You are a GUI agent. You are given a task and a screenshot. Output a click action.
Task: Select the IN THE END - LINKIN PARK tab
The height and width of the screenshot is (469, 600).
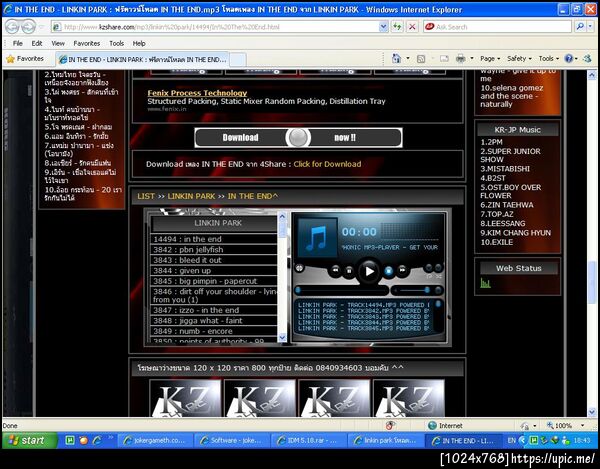[142, 59]
